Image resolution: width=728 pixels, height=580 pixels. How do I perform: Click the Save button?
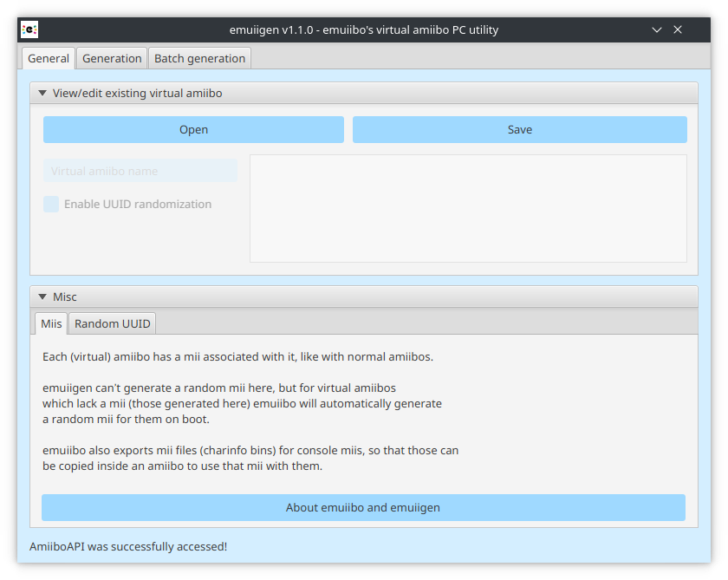(x=519, y=129)
